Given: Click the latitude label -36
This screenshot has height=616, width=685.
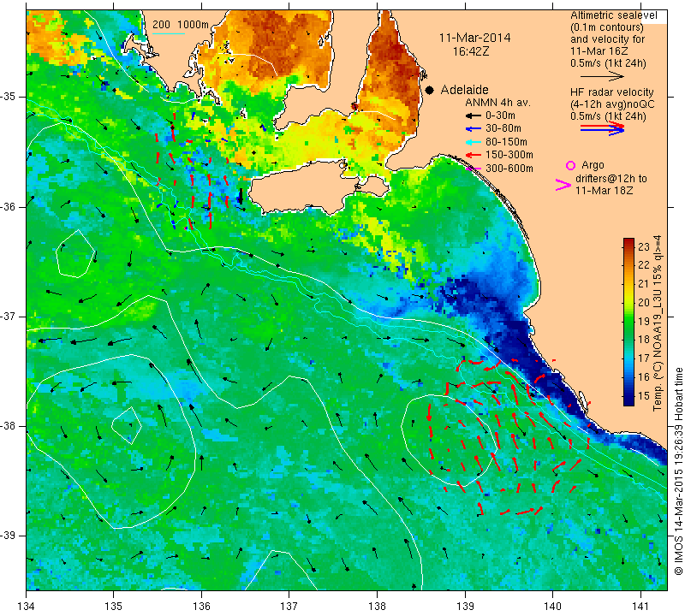Looking at the screenshot, I should tap(9, 207).
